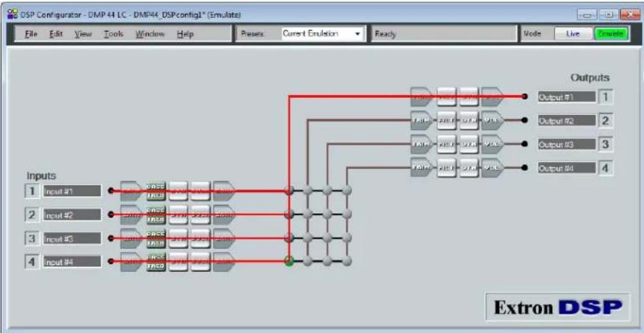Select the pre-mixer gain block on Input #4
Screen dimensions: 644x333
tap(224, 262)
